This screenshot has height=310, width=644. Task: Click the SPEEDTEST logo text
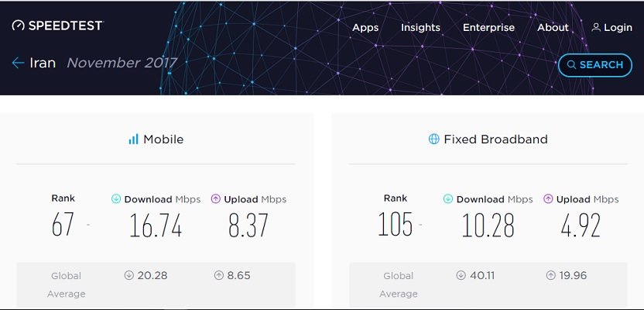click(x=66, y=26)
